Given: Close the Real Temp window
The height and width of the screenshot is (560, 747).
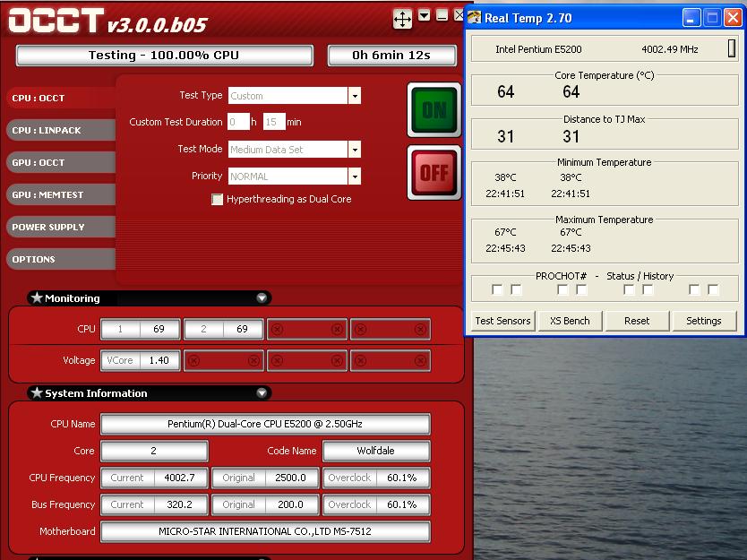Looking at the screenshot, I should [x=733, y=18].
